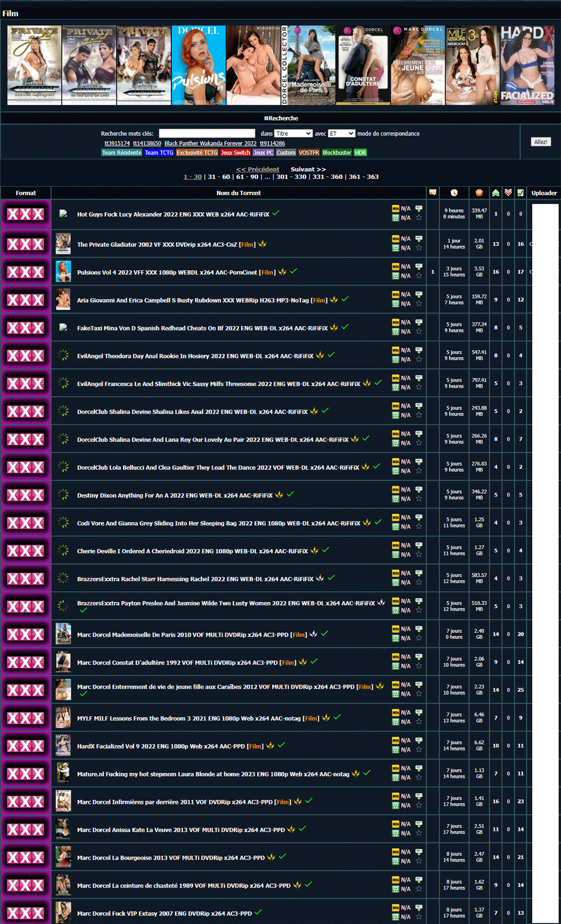Sort by the orange size column icon
The image size is (561, 924).
pos(479,192)
